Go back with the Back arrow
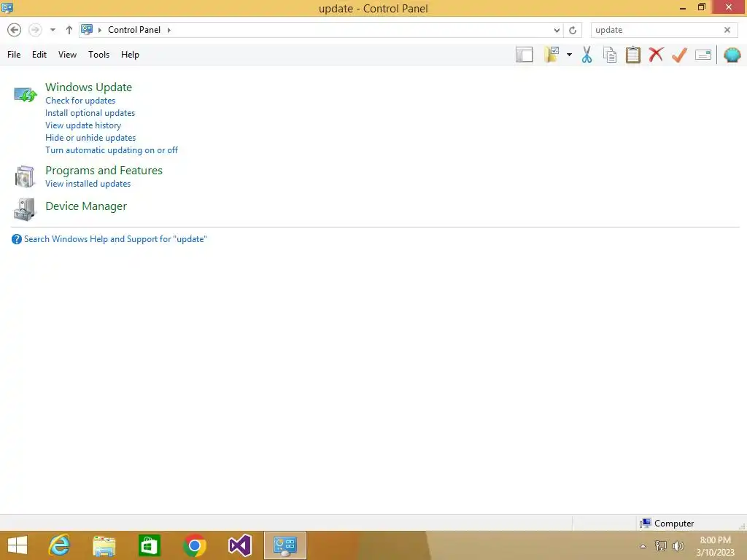The width and height of the screenshot is (747, 560). [15, 30]
